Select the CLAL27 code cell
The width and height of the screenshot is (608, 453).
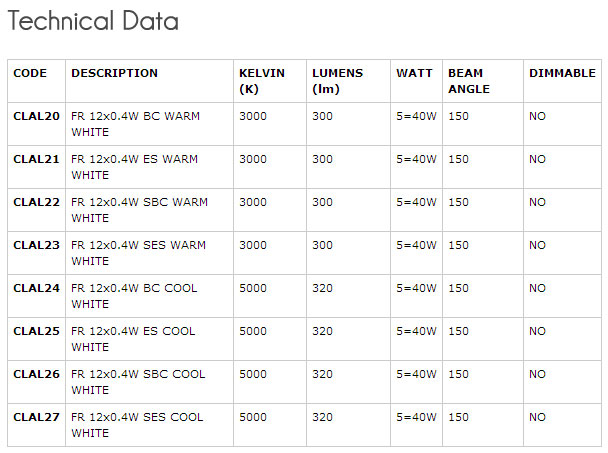point(36,417)
